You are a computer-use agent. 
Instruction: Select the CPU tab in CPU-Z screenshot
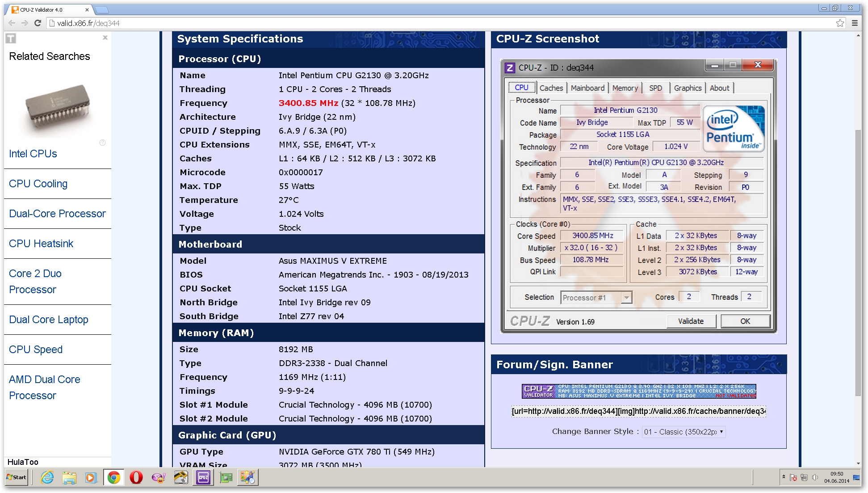[521, 88]
